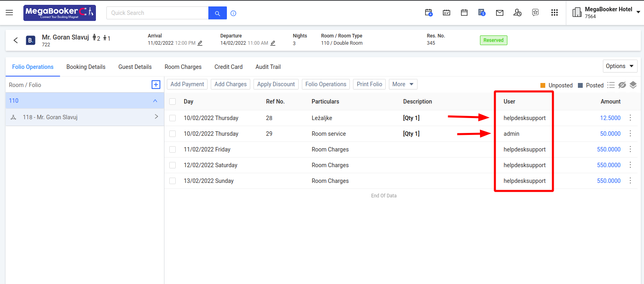Open the mail envelope icon
Viewport: 644px width, 284px height.
[x=500, y=13]
